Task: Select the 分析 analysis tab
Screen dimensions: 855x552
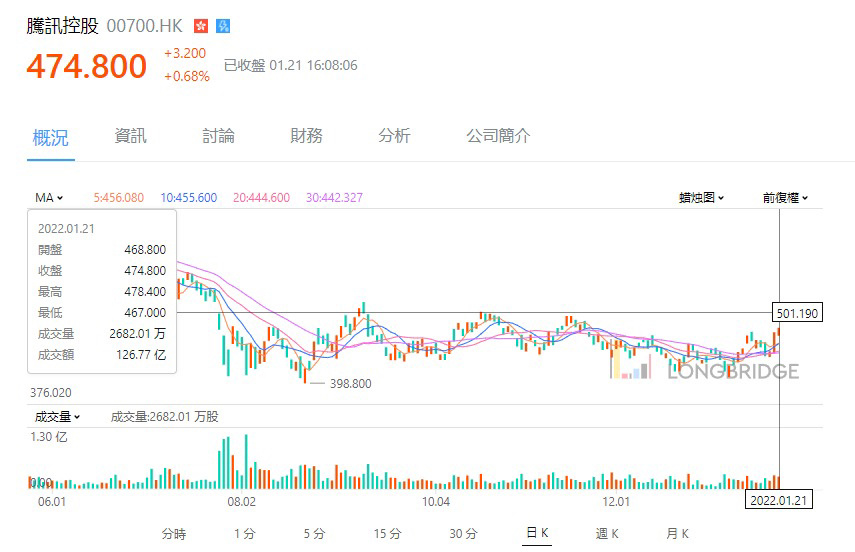Action: coord(394,136)
